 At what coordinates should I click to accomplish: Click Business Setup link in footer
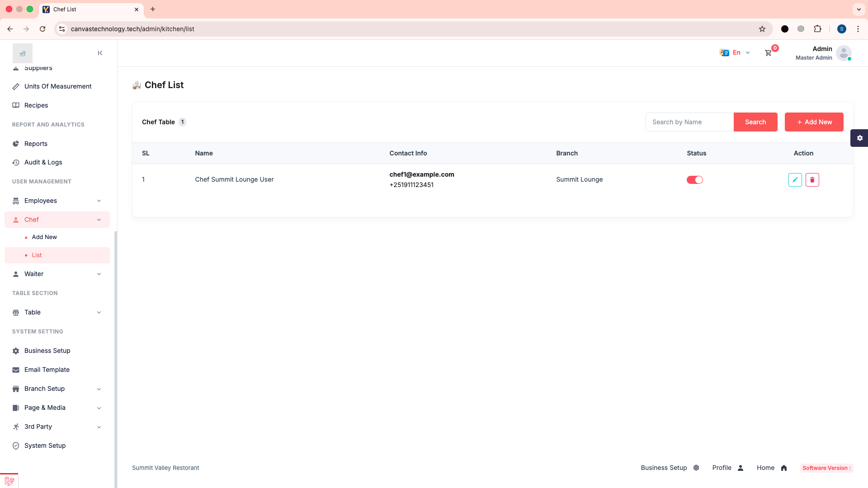tap(664, 468)
